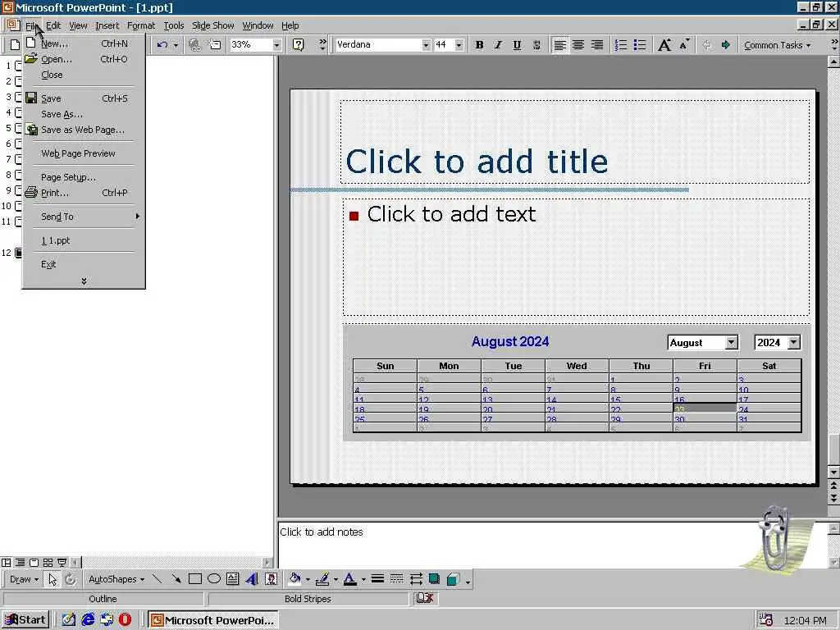
Task: Launch Internet Explorer from Quick Launch
Action: point(87,620)
